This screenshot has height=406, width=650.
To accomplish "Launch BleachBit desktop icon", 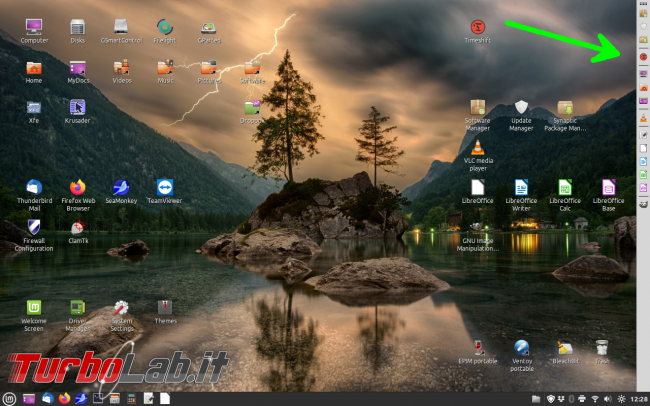I will point(565,348).
